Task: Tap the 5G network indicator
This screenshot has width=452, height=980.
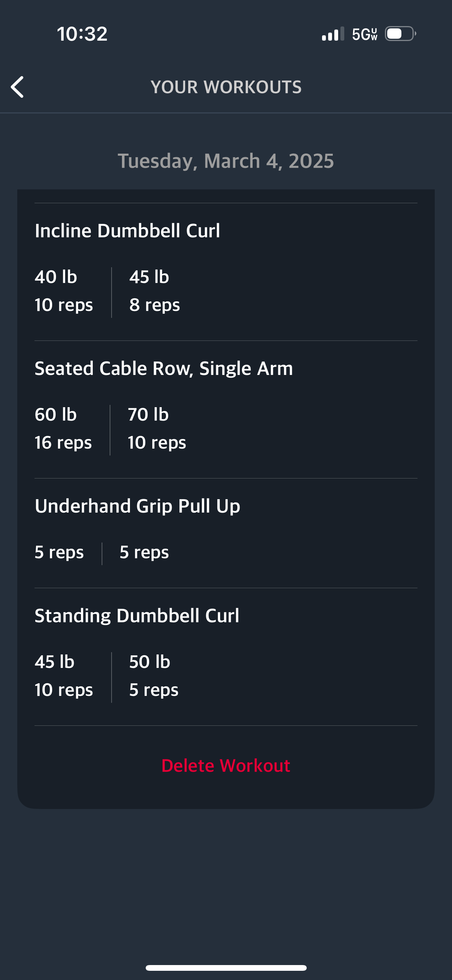Action: pos(365,34)
